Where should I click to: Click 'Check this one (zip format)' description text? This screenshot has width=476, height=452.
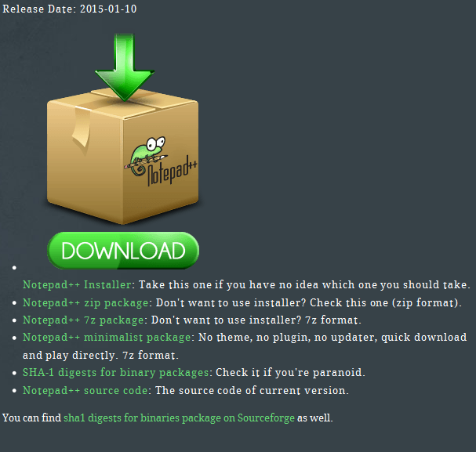386,303
